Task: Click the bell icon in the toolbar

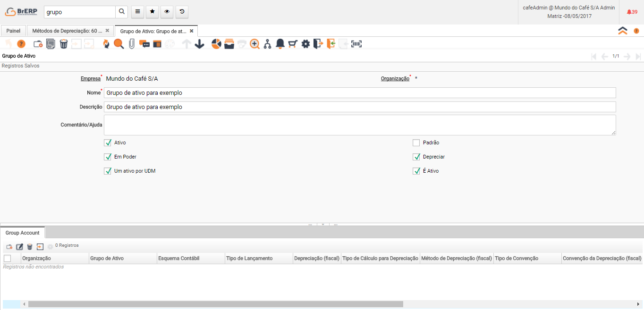Action: point(280,44)
